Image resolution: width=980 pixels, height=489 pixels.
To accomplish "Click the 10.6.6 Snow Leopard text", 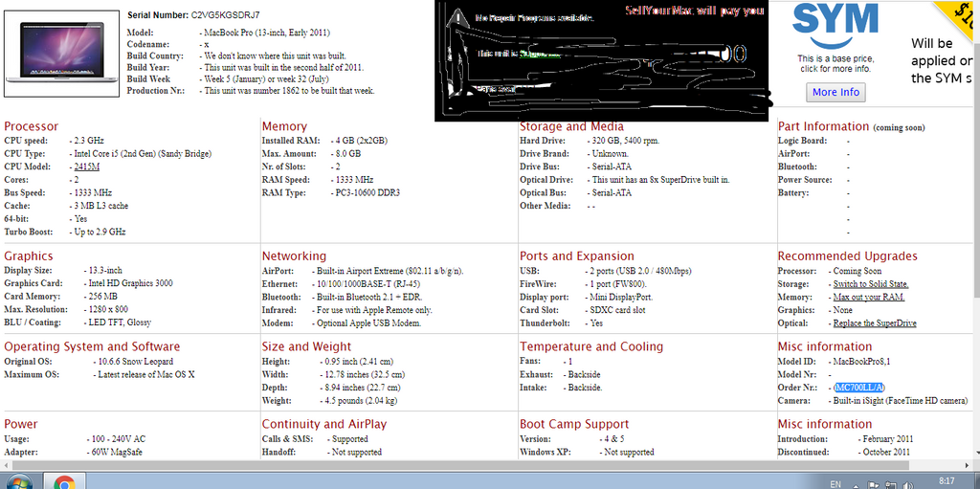I will pos(136,362).
